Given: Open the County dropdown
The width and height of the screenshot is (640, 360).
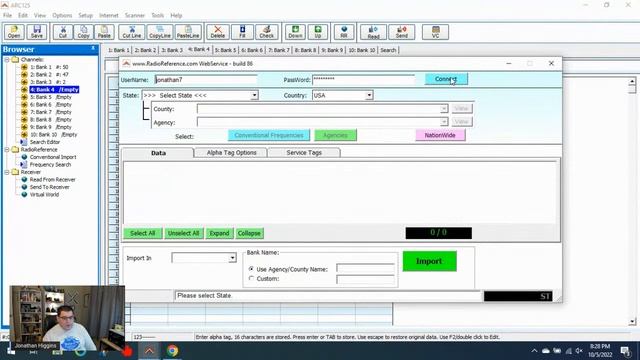Looking at the screenshot, I should point(444,109).
